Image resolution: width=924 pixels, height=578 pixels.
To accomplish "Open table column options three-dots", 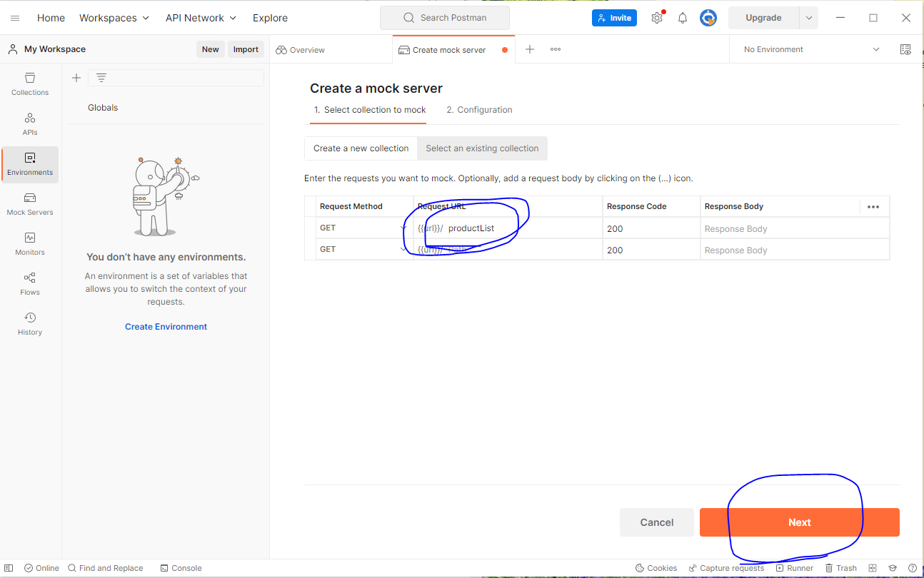I will 873,206.
